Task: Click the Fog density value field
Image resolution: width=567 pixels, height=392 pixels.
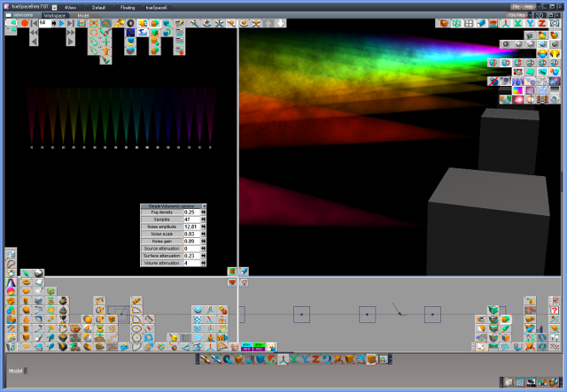Action: (x=190, y=212)
